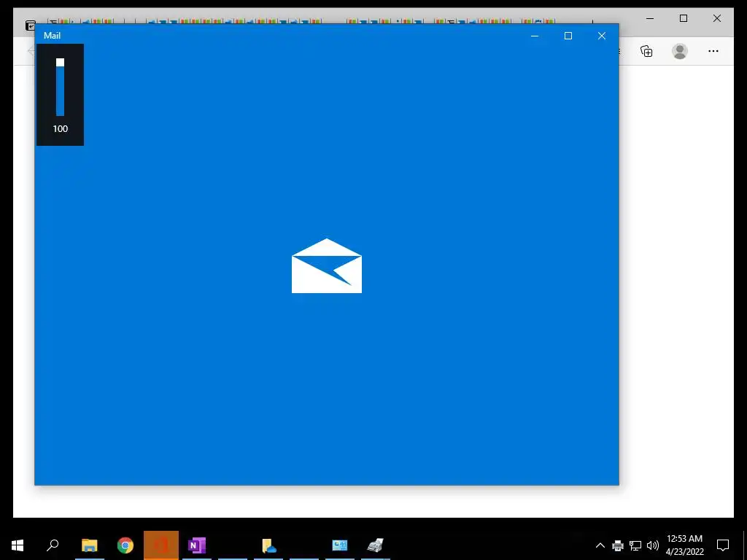
Task: Open Collections in the background browser window
Action: point(646,51)
